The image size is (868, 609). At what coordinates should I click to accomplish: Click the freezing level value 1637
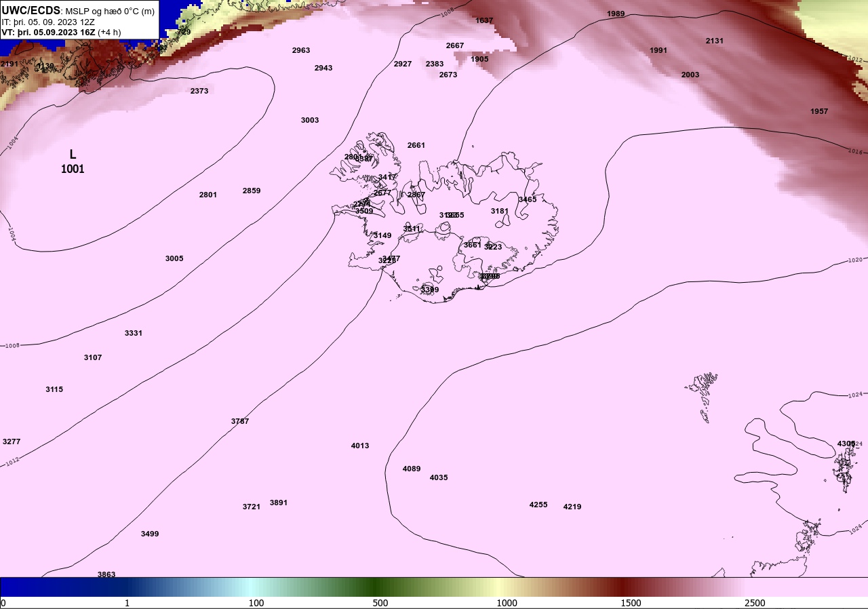[x=484, y=20]
